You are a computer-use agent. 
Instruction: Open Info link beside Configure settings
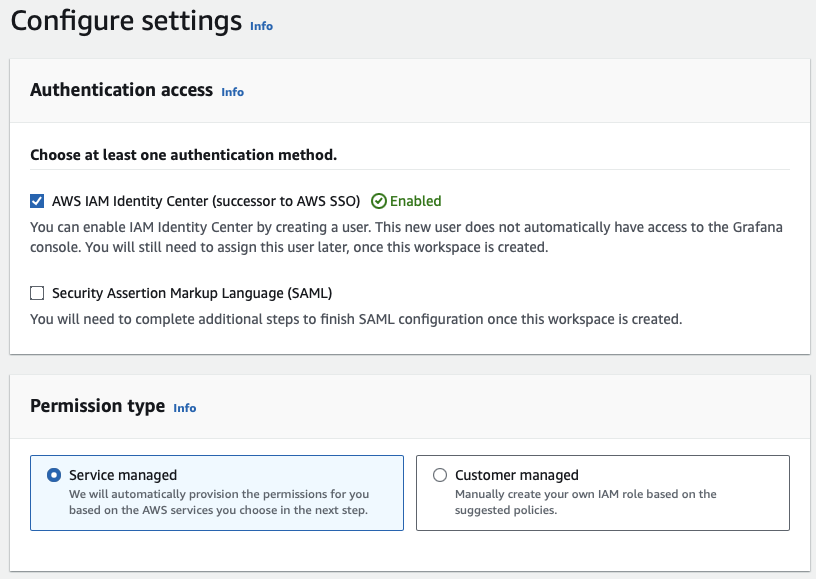(x=261, y=26)
